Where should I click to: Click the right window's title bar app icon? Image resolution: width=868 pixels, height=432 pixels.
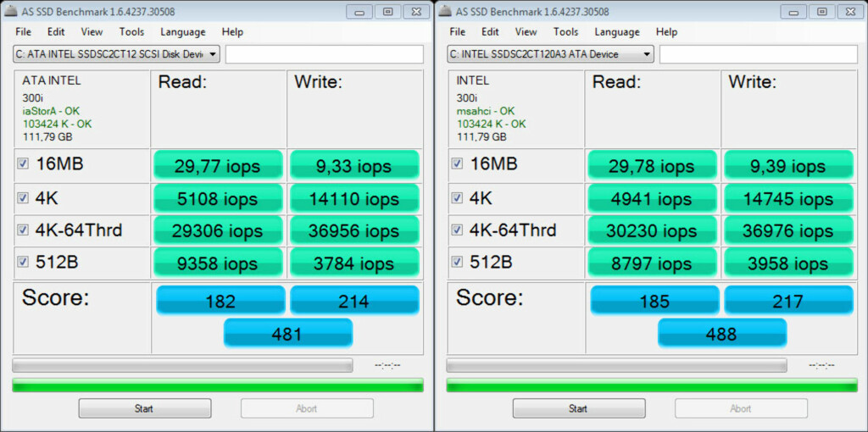click(444, 11)
